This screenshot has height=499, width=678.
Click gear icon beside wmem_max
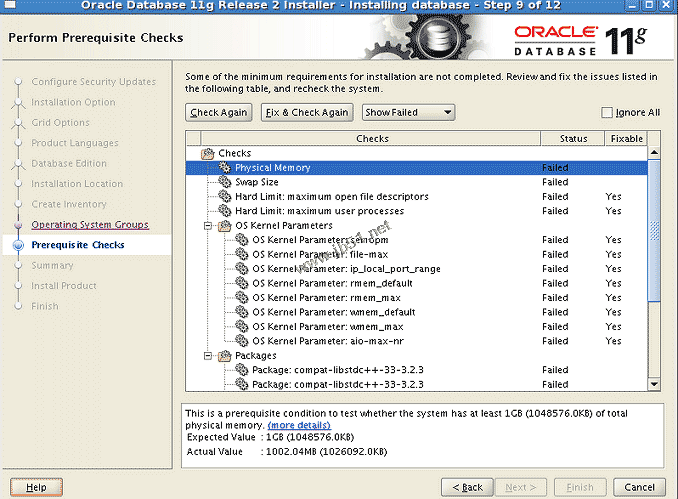click(241, 326)
